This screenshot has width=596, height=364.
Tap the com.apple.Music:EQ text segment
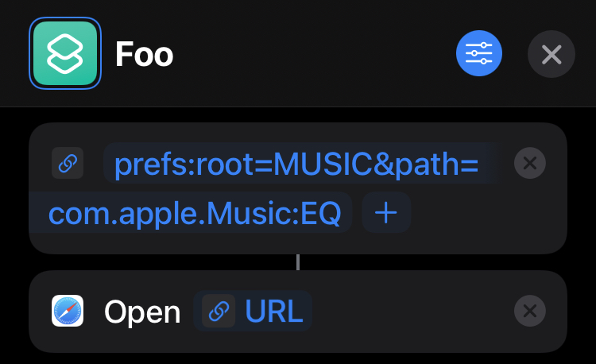pos(195,212)
